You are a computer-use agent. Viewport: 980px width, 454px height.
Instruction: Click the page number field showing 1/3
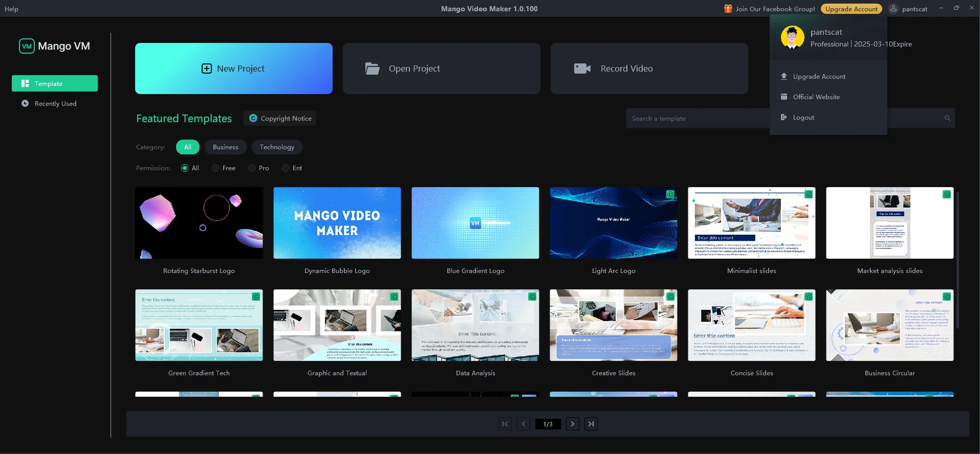coord(548,424)
